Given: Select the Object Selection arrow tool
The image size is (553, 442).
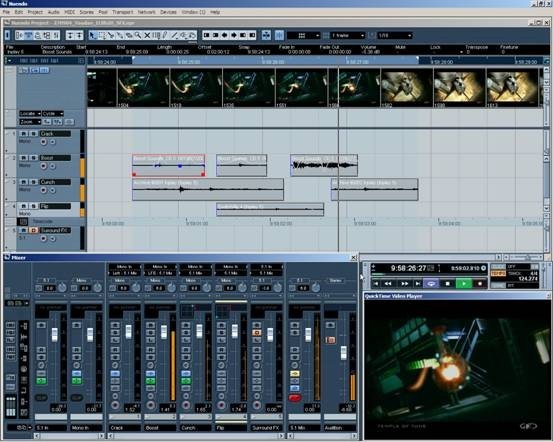Looking at the screenshot, I should coord(92,35).
